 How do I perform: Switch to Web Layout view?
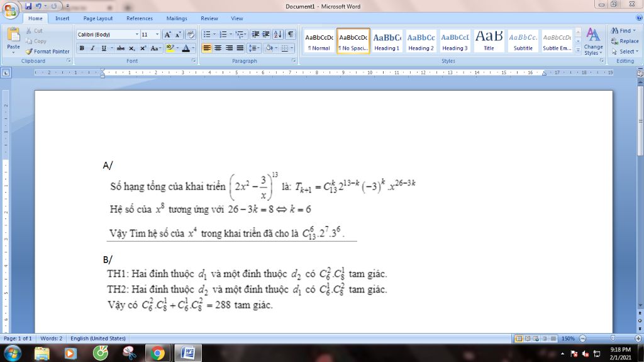point(536,339)
